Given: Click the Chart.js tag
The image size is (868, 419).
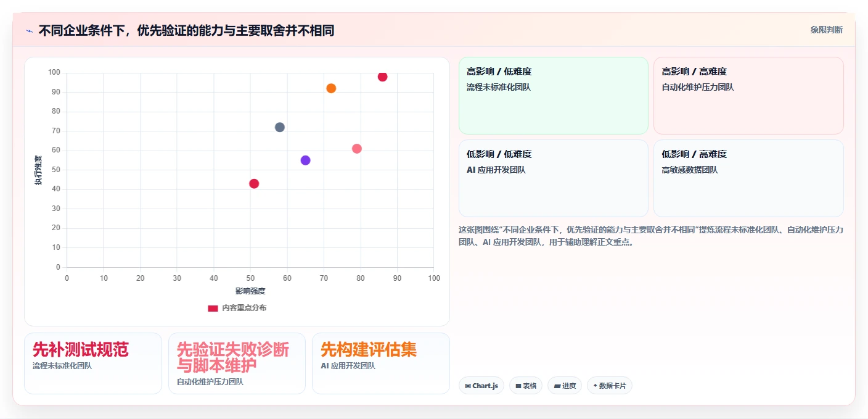Looking at the screenshot, I should click(x=481, y=386).
